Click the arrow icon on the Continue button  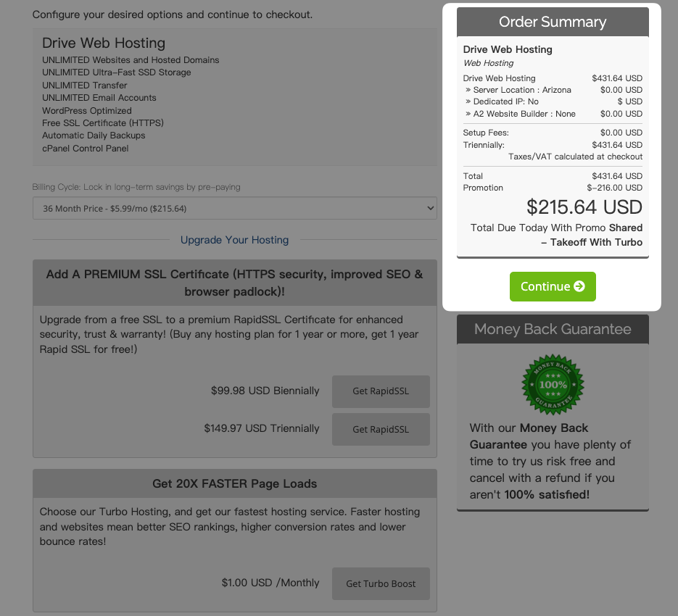click(579, 286)
